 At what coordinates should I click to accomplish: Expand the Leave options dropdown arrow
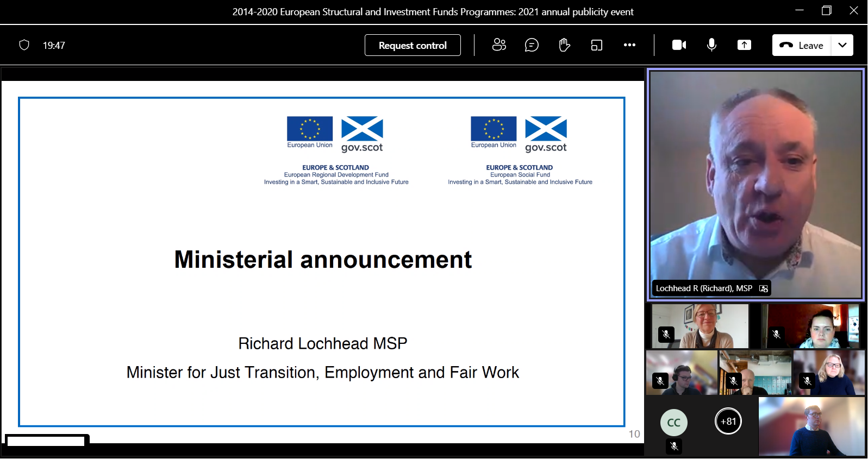842,45
